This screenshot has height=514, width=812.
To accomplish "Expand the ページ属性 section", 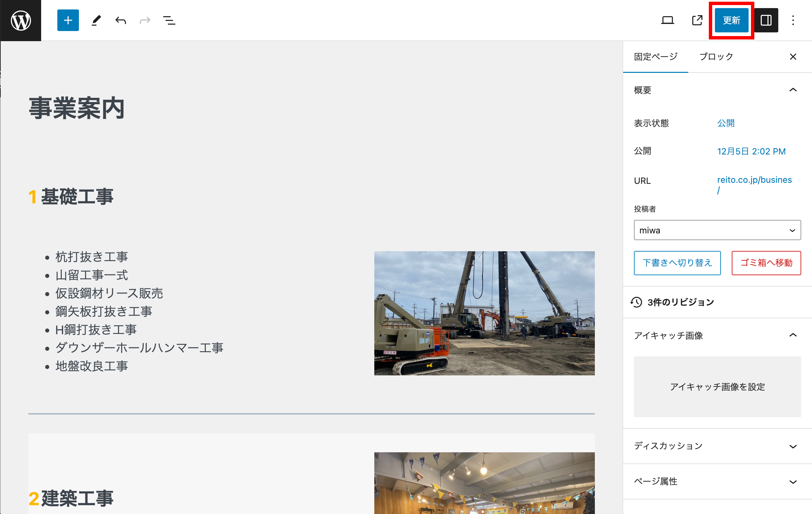I will pos(793,482).
